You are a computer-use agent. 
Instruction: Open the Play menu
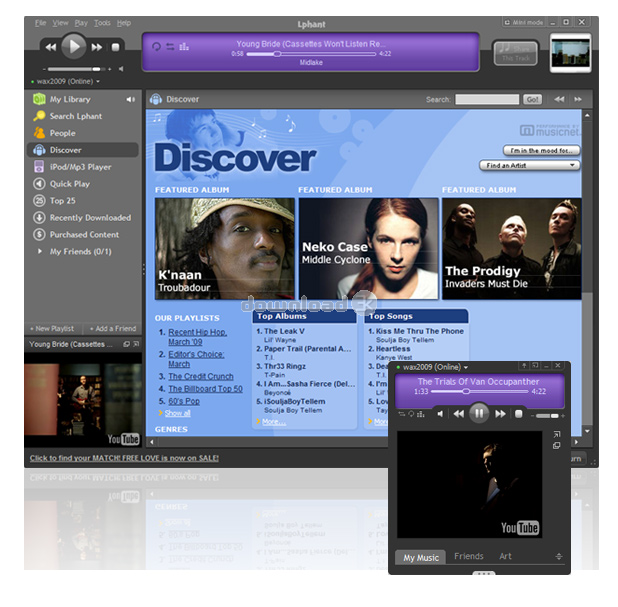pos(81,23)
